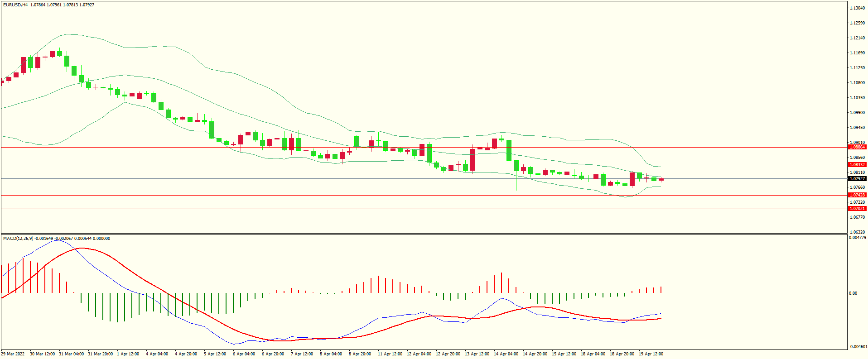Select the red 1.08864 price level tag
868x359 pixels.
point(857,147)
